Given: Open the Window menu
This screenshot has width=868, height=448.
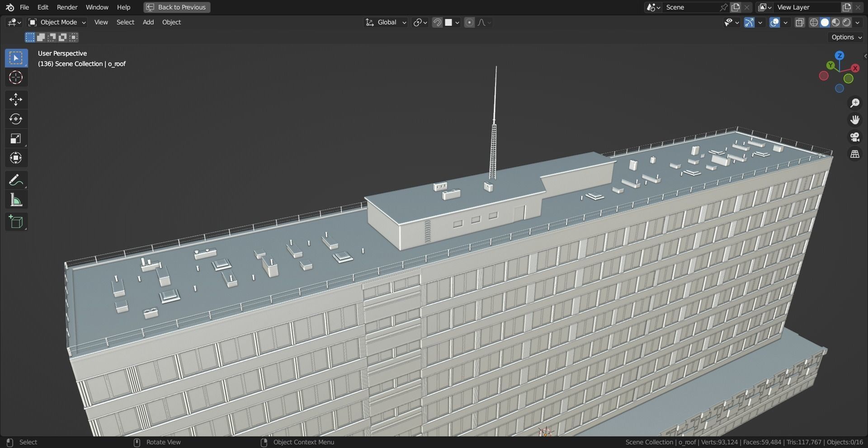Looking at the screenshot, I should coord(97,7).
